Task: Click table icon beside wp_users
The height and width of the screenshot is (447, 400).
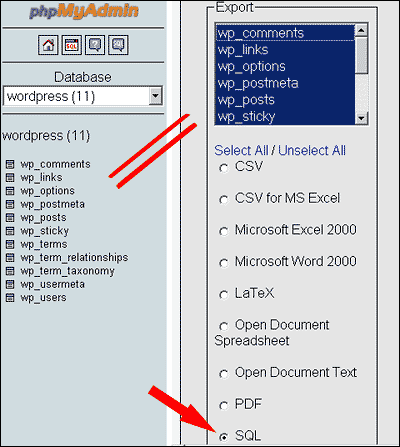Action: point(10,298)
